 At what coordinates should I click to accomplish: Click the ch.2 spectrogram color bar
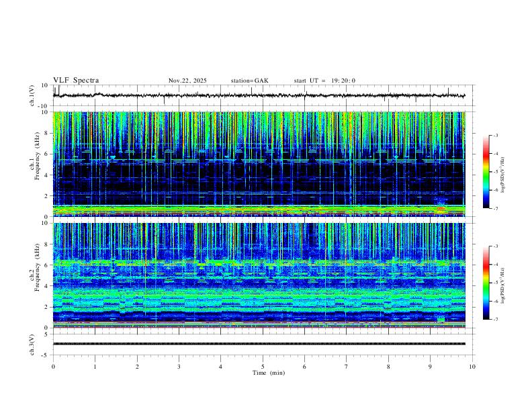[486, 283]
